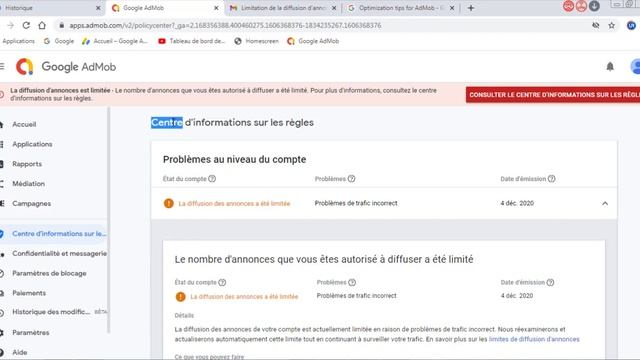Click the address bar URL field
Image resolution: width=640 pixels, height=360 pixels.
(x=322, y=25)
